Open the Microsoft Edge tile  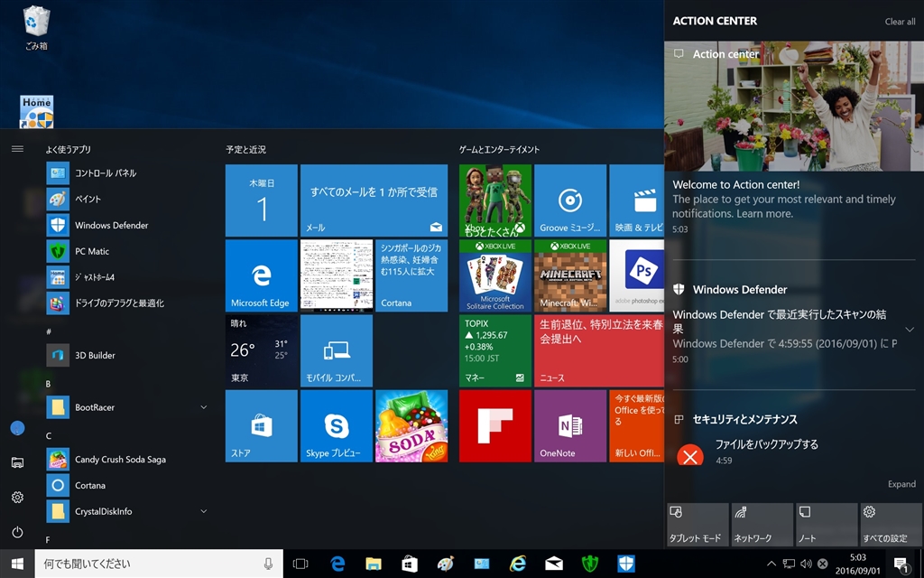click(x=261, y=275)
